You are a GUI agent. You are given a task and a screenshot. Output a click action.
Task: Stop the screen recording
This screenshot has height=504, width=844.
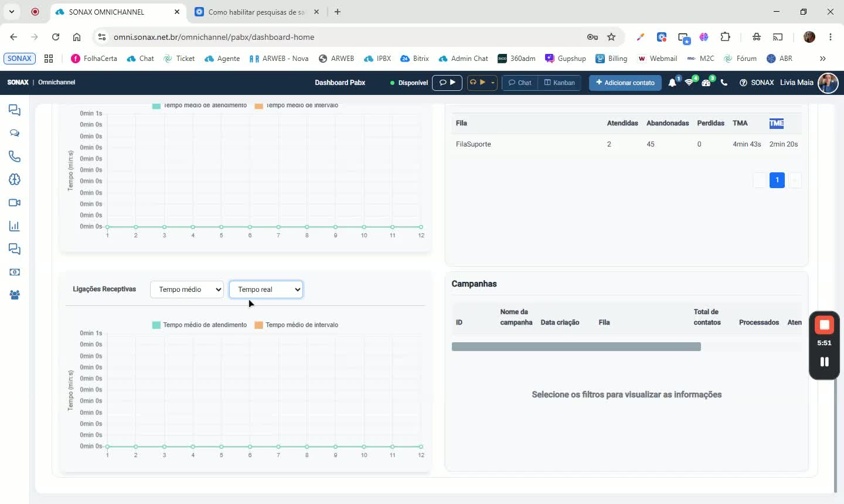(x=824, y=325)
